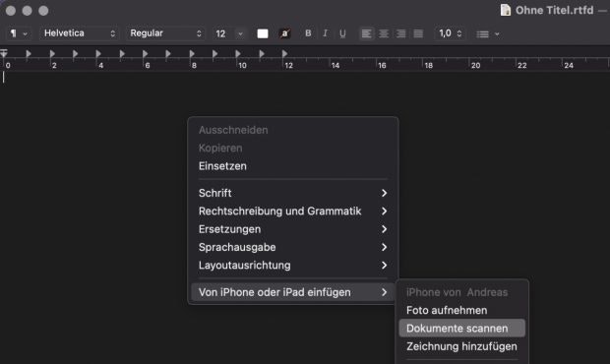Expand the font size 12 dropdown

[240, 33]
